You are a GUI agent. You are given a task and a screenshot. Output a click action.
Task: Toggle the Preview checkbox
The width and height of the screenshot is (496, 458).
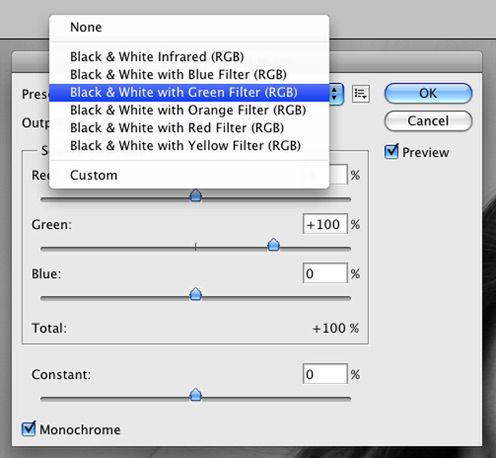391,152
